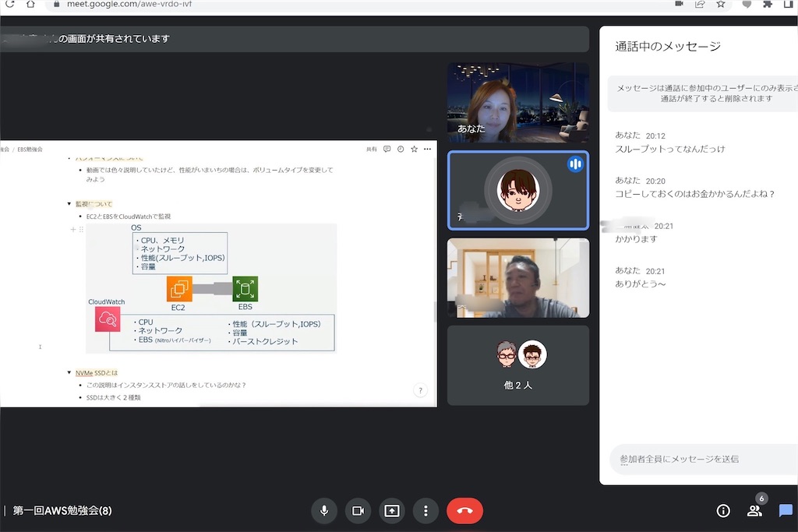Screen dimensions: 798x532
Task: Collapse the 監視について toggle triangle
Action: click(x=69, y=203)
